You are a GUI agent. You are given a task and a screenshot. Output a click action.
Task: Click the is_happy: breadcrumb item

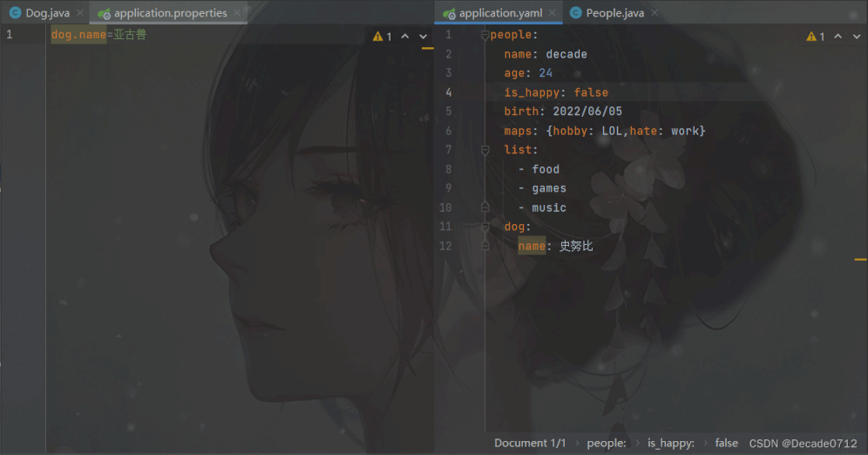(670, 443)
